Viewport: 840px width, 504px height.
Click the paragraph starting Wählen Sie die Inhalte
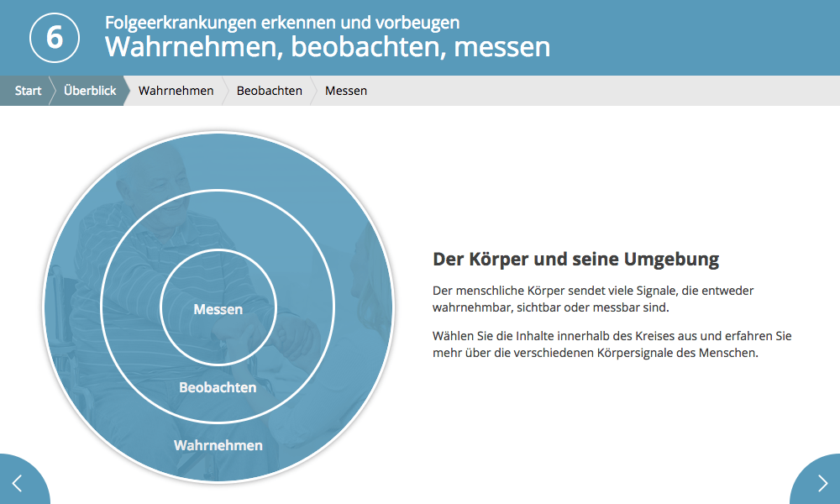point(612,344)
